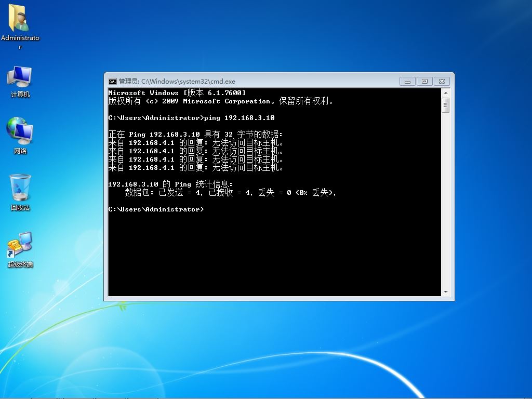Image resolution: width=532 pixels, height=399 pixels.
Task: Click the packet statistics line '数据包: 已发送 = 4'
Action: coord(230,193)
